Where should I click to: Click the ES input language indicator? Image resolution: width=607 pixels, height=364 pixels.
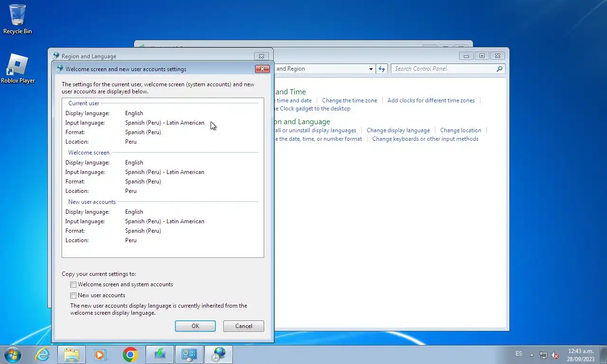[519, 354]
